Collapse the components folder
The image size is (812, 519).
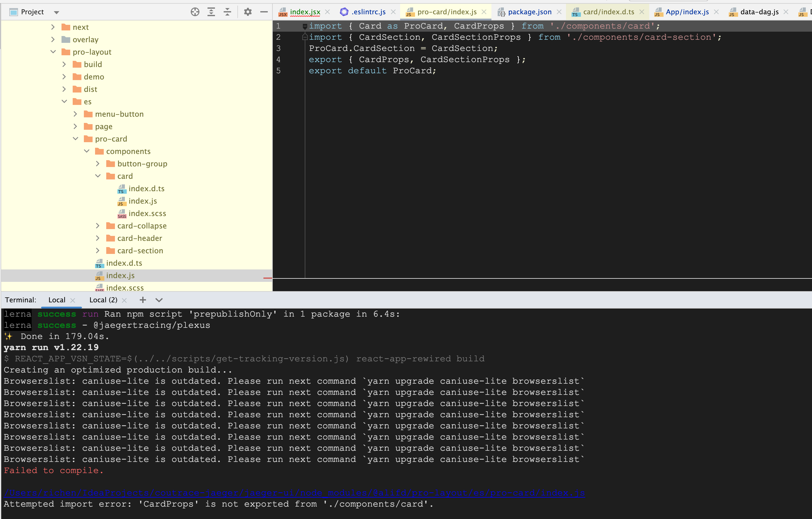tap(87, 151)
